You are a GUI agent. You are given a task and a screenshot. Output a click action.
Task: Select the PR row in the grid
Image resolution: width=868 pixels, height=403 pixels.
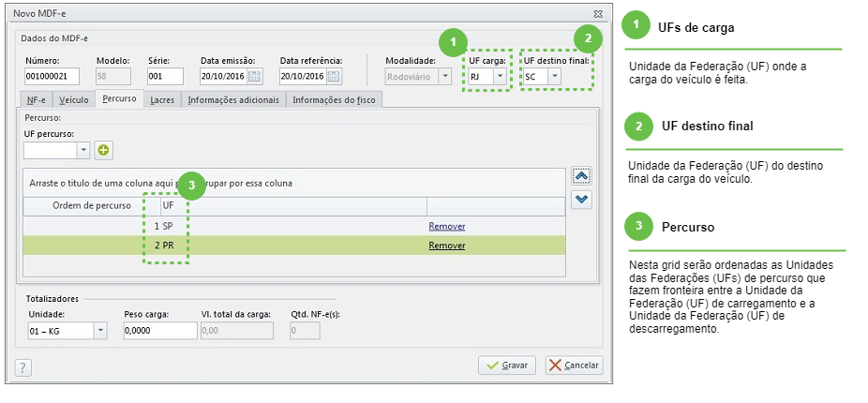(x=294, y=246)
